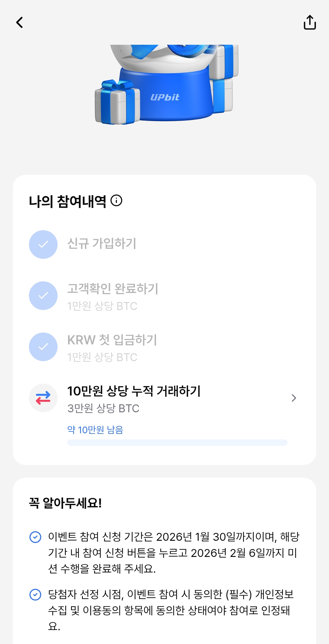Tap the KRW 첫 입금하기 completed checkmark
Viewport: 329px width, 644px height.
point(43,347)
